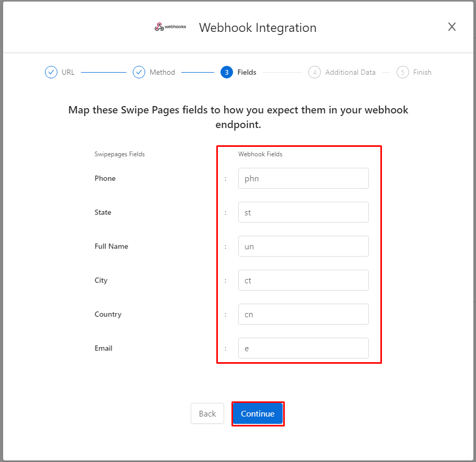Click the 'Phone' field label
This screenshot has height=462, width=476.
105,178
